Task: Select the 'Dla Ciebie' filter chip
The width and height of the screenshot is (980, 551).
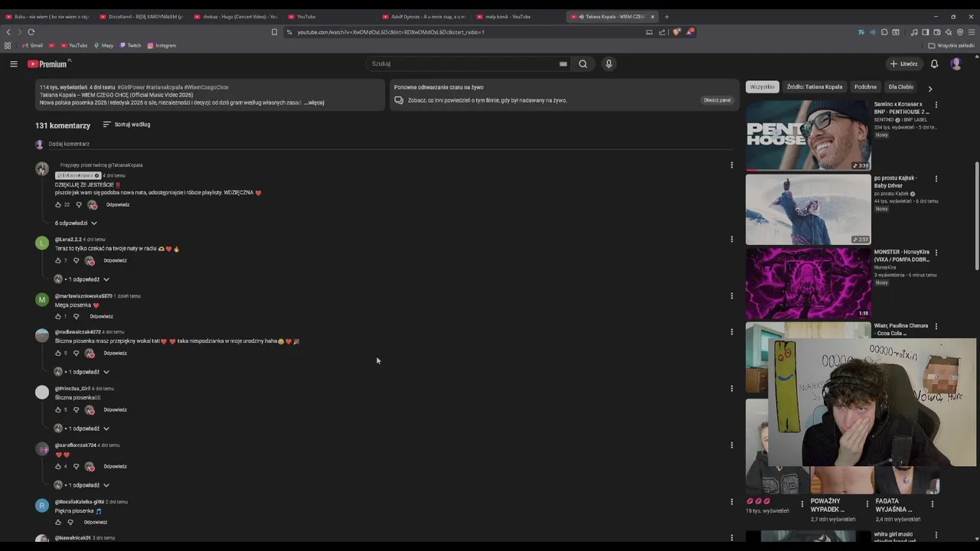Action: [x=900, y=87]
